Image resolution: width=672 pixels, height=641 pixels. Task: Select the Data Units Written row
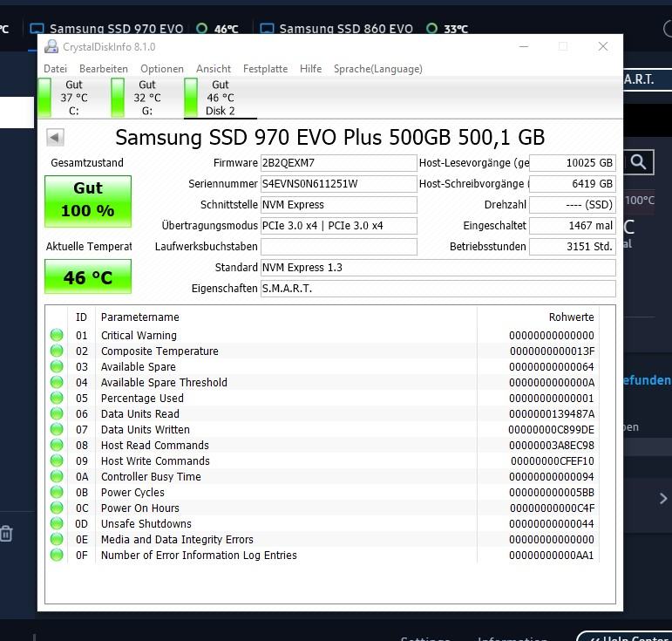point(322,429)
